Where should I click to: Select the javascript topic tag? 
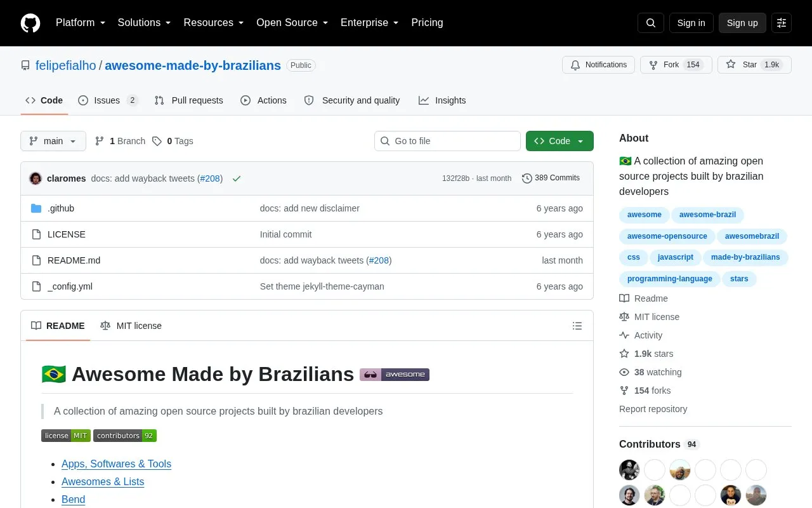tap(676, 257)
